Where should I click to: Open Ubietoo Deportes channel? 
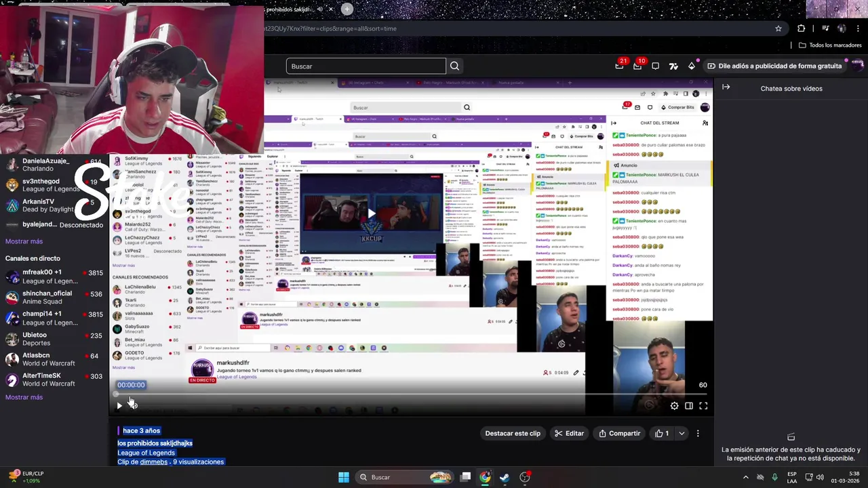point(54,339)
